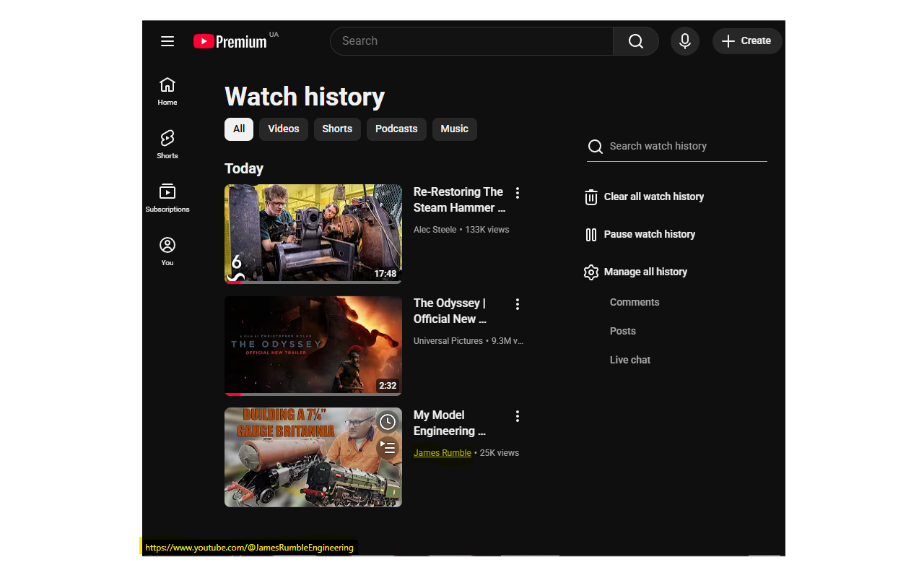Click the top Search input field
The image size is (924, 578).
pyautogui.click(x=471, y=41)
